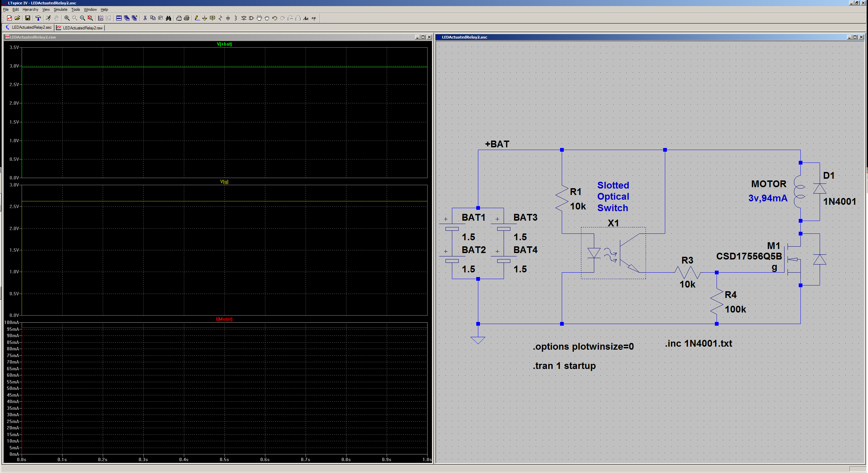Screen dimensions: 868x473
Task: Click the 1N4001 diode value text
Action: click(840, 202)
